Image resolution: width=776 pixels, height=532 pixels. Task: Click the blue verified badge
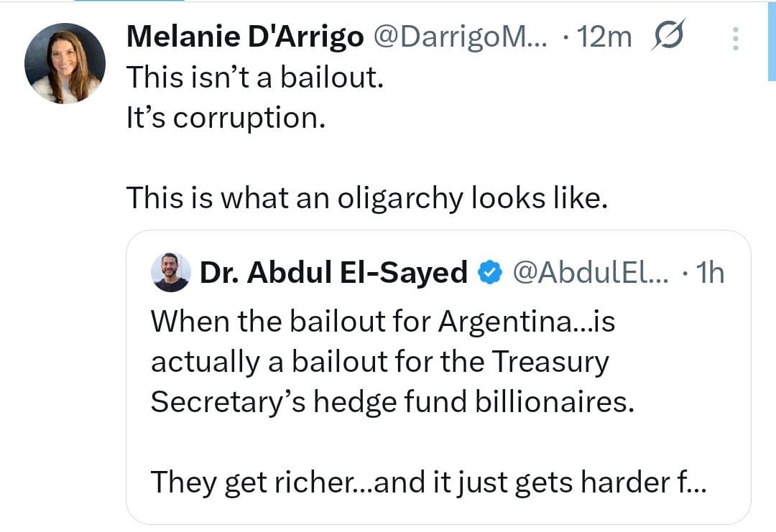(490, 273)
